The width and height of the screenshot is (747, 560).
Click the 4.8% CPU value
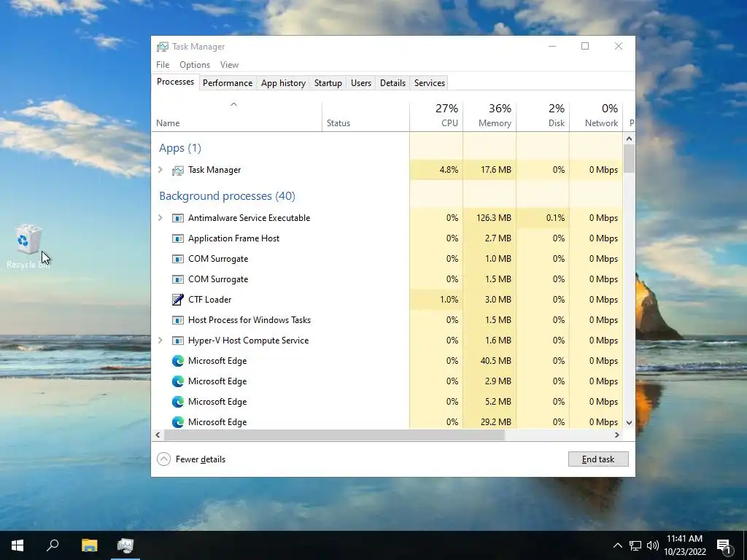(449, 170)
